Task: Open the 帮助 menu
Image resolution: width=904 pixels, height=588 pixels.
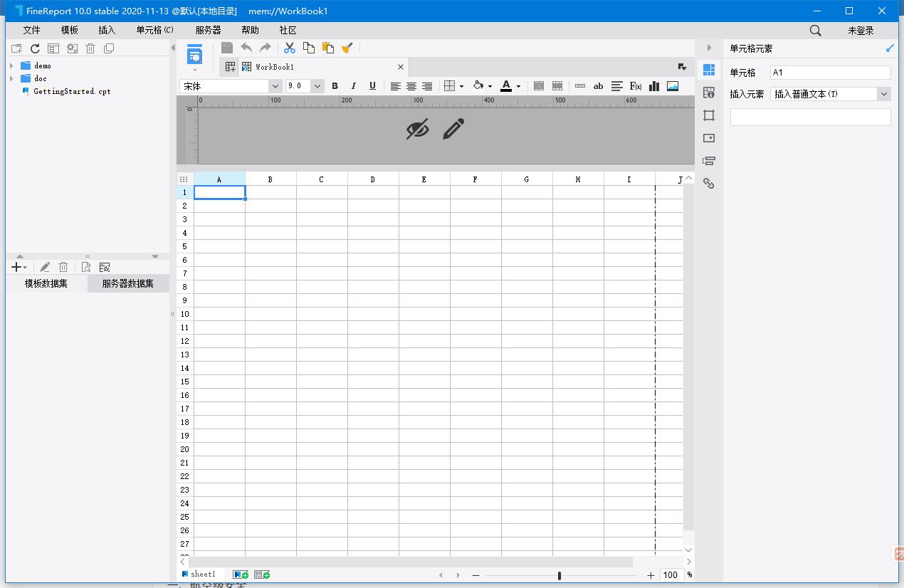Action: [x=250, y=31]
